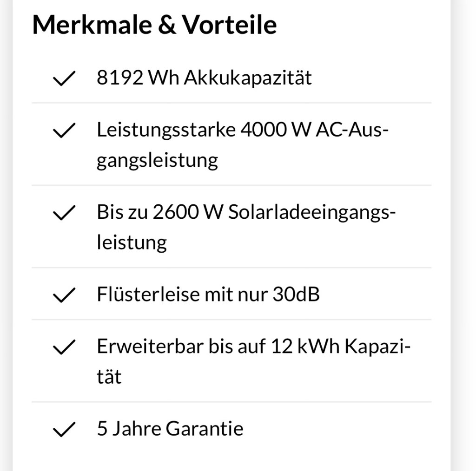Tap the Flüsterleise mit nur 30dB text
Viewport: 476px width, 471px height.
click(208, 294)
